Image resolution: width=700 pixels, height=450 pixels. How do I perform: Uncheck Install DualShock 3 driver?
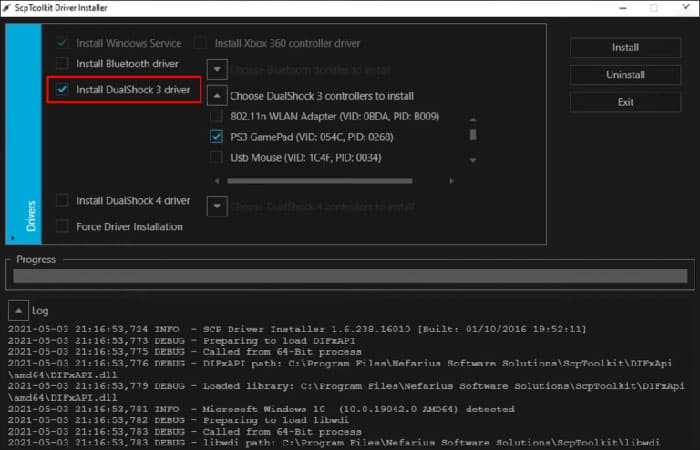point(62,90)
